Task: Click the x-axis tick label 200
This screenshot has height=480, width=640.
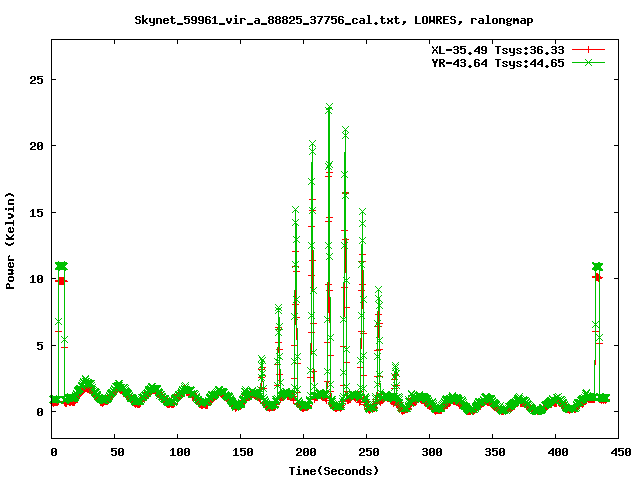Action: click(x=306, y=452)
